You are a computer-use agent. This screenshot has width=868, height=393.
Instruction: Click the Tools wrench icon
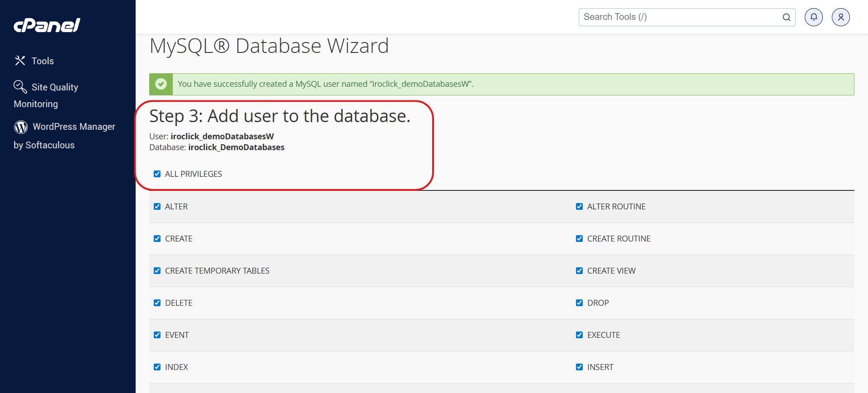[20, 61]
